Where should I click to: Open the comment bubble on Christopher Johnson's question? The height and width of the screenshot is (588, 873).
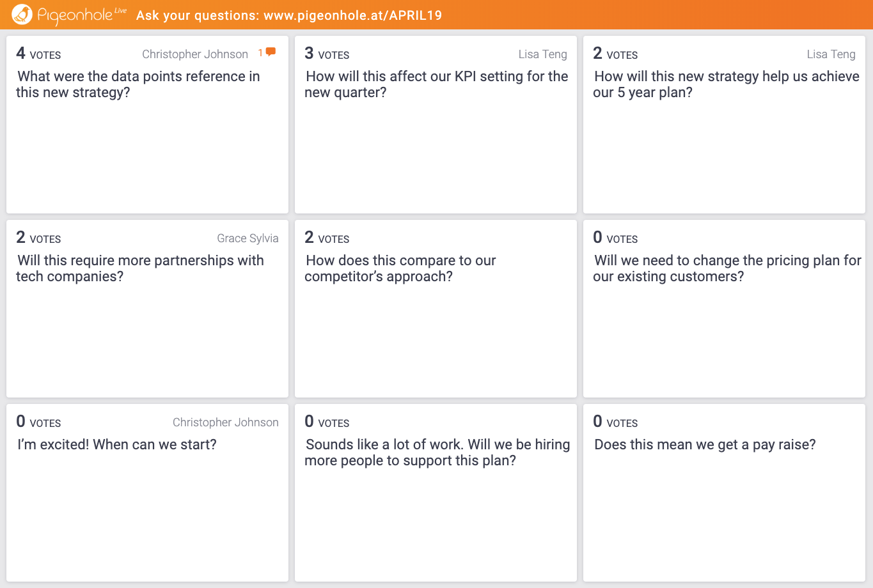271,52
